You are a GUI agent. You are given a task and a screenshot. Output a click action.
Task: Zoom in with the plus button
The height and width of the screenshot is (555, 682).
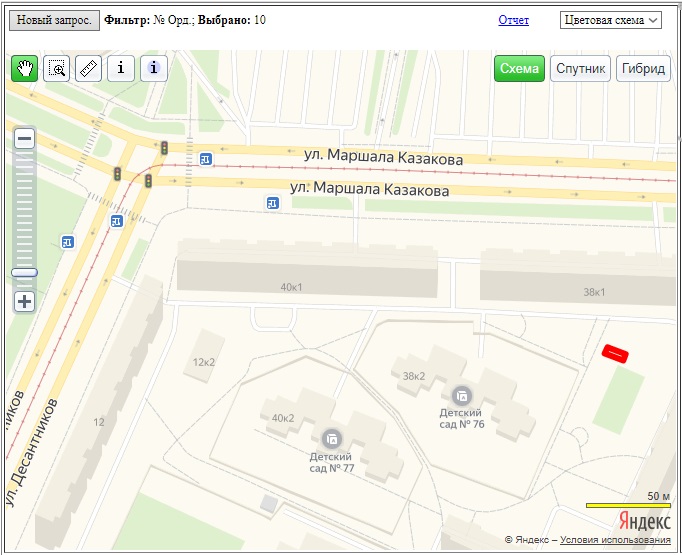click(x=24, y=301)
